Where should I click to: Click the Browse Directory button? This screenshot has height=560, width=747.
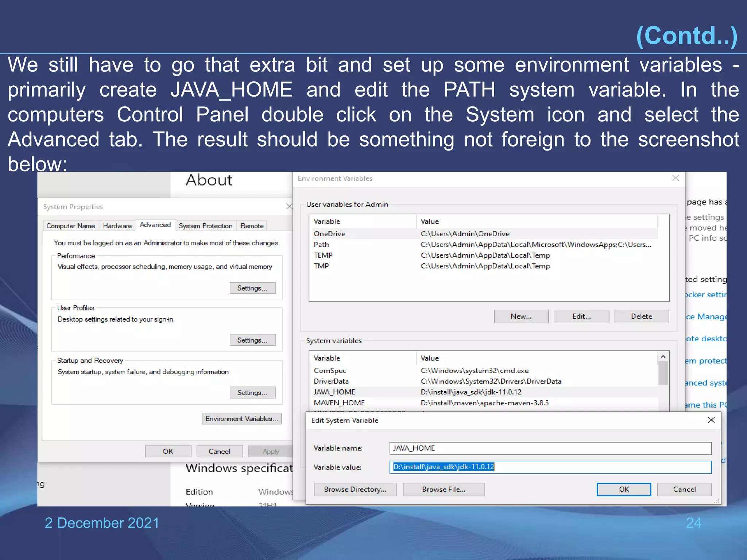pos(355,489)
